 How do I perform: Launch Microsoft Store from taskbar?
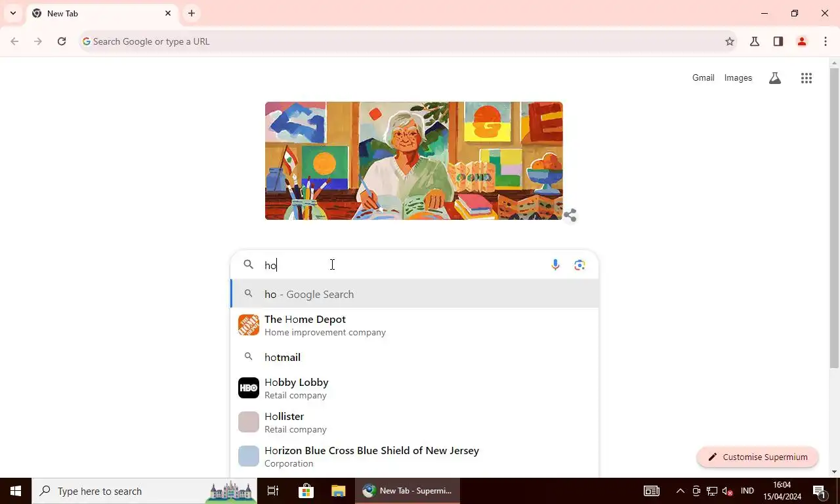tap(306, 491)
